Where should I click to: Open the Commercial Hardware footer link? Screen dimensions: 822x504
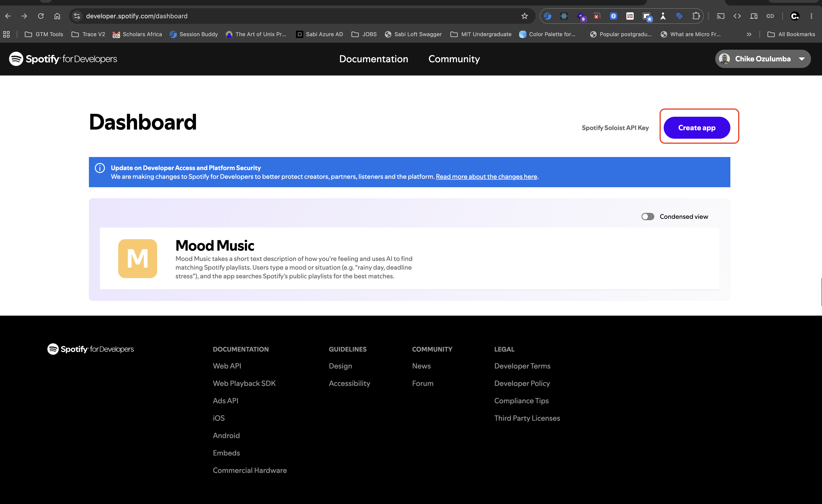249,470
